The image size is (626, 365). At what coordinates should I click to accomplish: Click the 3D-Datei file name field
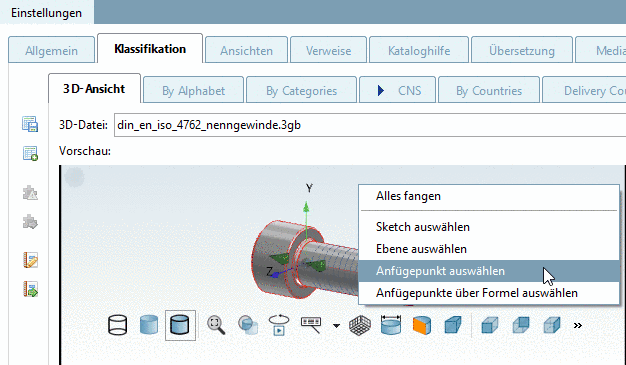pos(370,125)
